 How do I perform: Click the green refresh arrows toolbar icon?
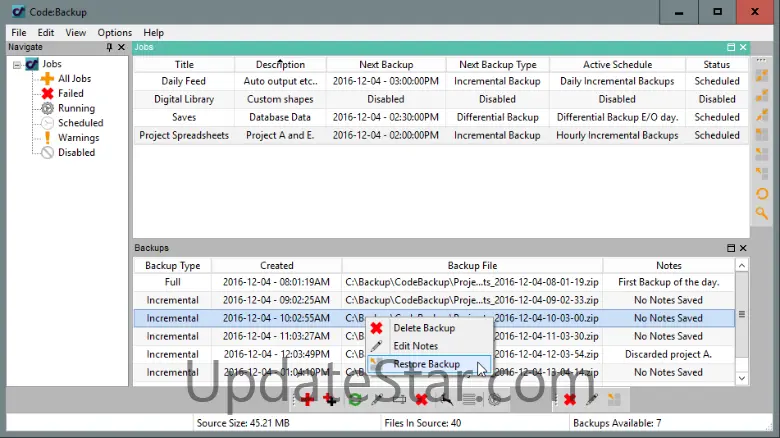coord(355,399)
